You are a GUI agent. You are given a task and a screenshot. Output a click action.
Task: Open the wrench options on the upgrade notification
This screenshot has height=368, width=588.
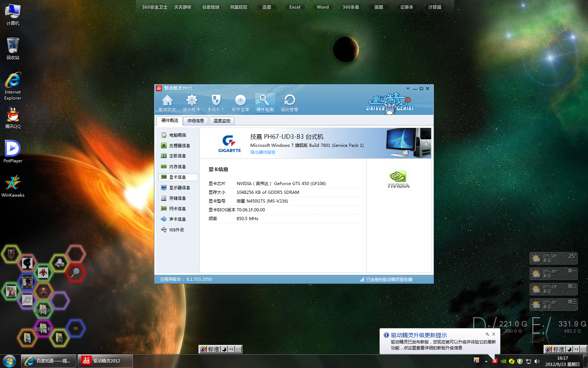(487, 334)
